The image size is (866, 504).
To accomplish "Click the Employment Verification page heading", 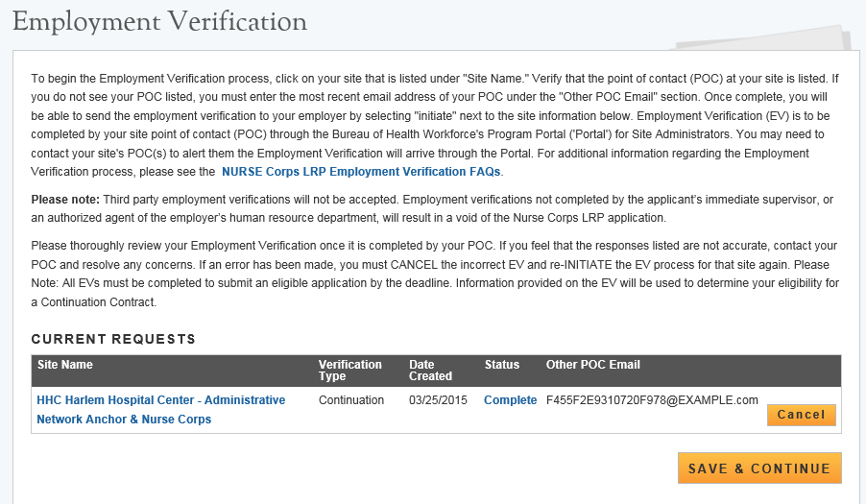I will [160, 21].
